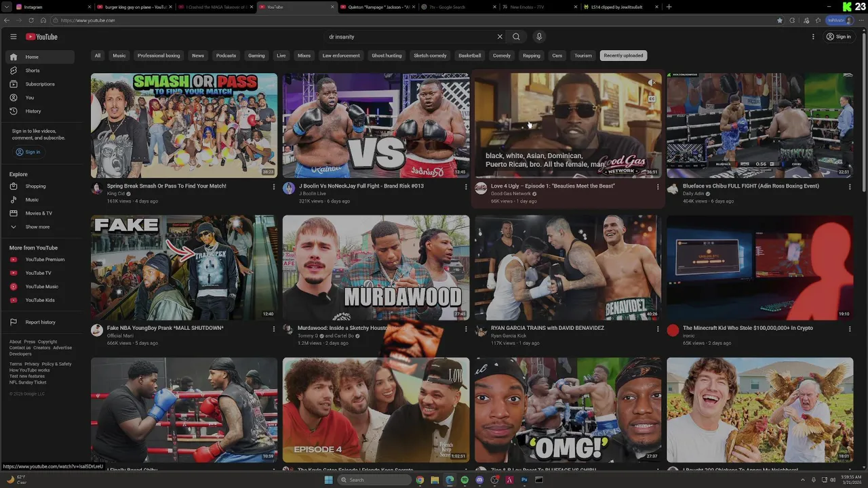Unmute the Love 4 Ugly video preview
The image size is (868, 488).
coord(652,83)
